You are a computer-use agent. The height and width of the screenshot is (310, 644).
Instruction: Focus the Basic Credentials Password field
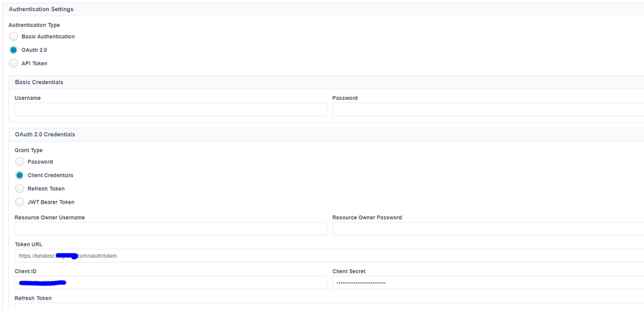[487, 110]
